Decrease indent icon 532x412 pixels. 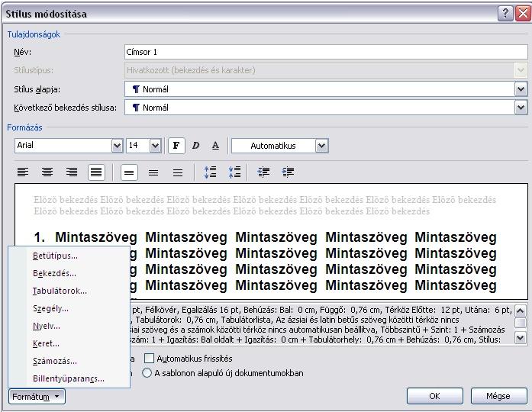point(263,172)
